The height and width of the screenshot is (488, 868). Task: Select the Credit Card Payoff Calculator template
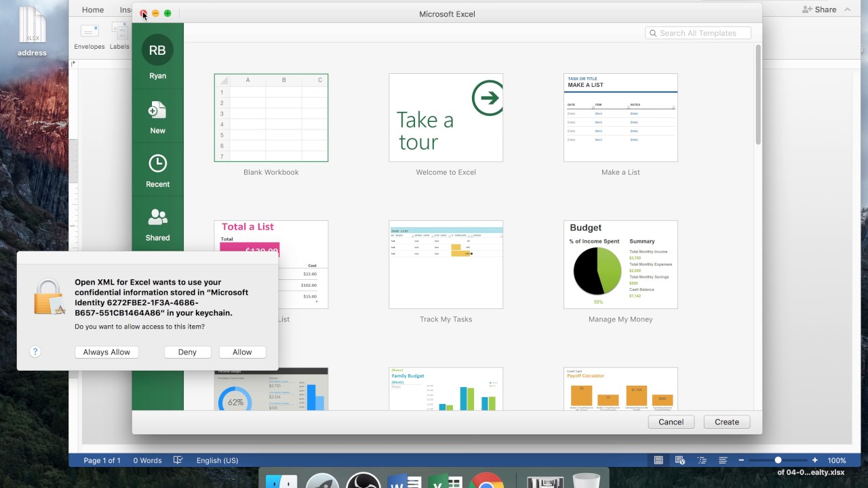(620, 389)
